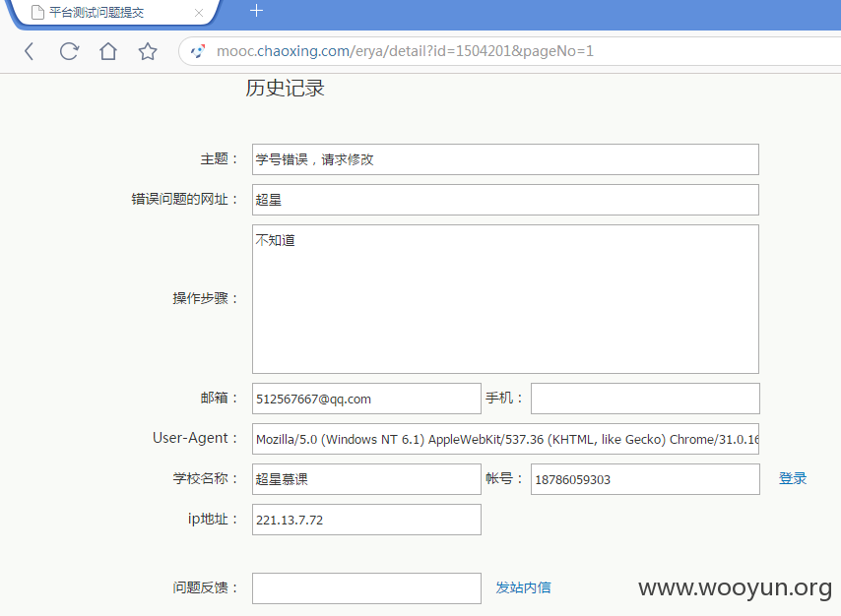Click the 邮箱 label
The height and width of the screenshot is (616, 841).
pos(219,398)
